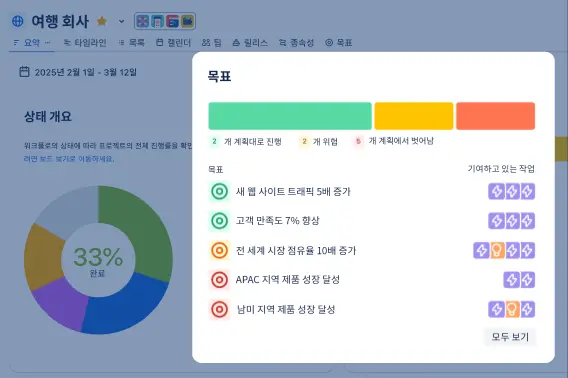The width and height of the screenshot is (568, 378).
Task: Click last epic icon in APAC 지역 row
Action: click(527, 280)
